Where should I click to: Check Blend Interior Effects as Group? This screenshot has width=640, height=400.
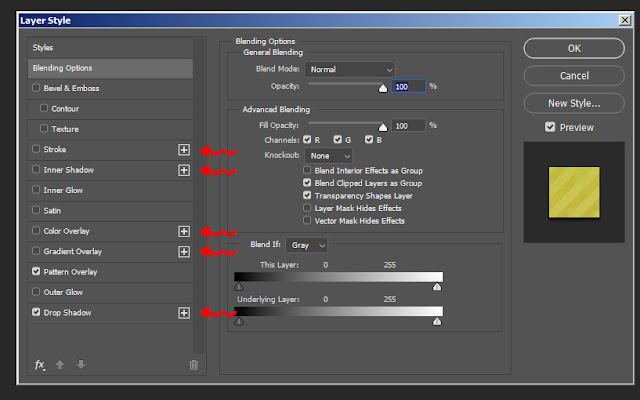click(x=307, y=170)
